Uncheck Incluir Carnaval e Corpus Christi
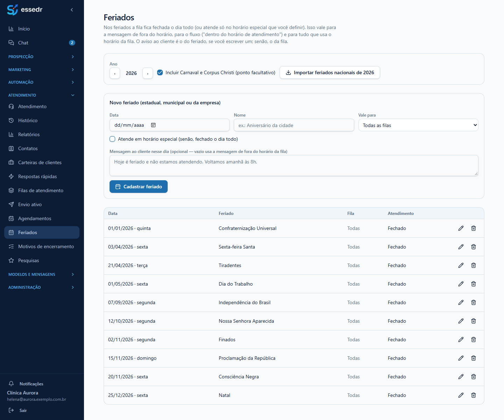Screen dimensions: 504x420 (160, 72)
